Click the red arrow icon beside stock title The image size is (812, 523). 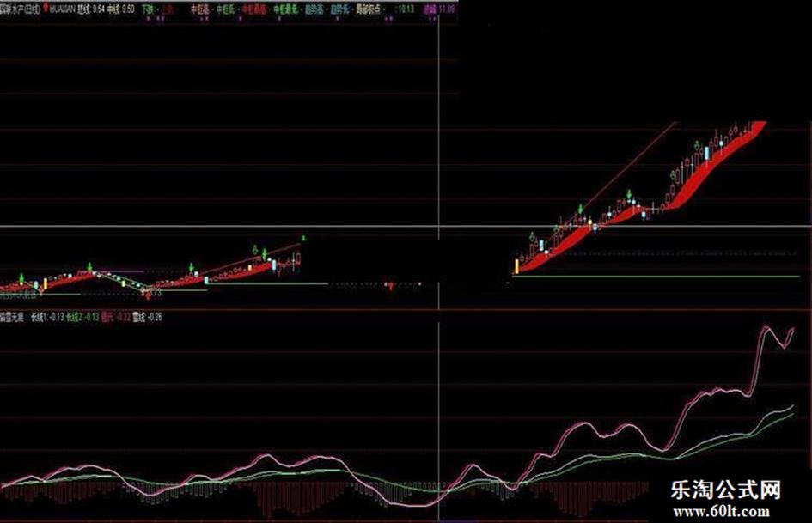(46, 8)
